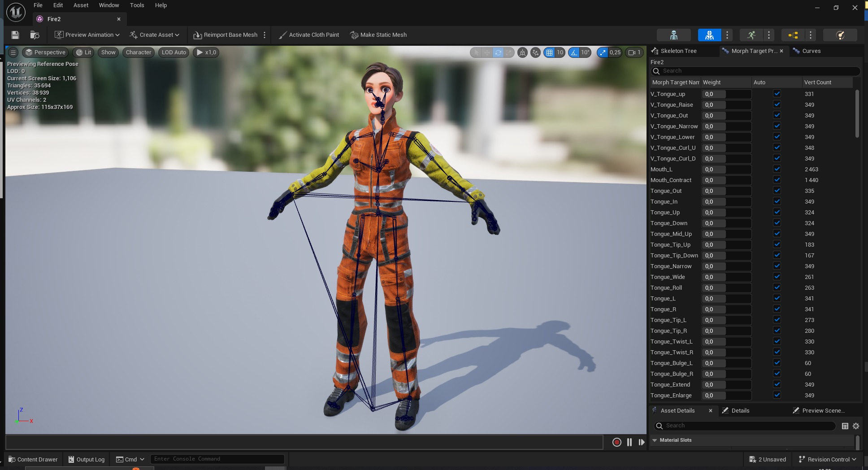This screenshot has height=470, width=868.
Task: Activate the Rotate gizmo in viewport toolbar
Action: 498,52
